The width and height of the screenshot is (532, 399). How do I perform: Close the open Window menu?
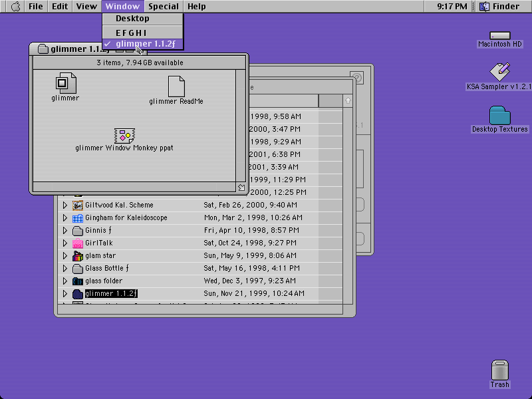122,7
